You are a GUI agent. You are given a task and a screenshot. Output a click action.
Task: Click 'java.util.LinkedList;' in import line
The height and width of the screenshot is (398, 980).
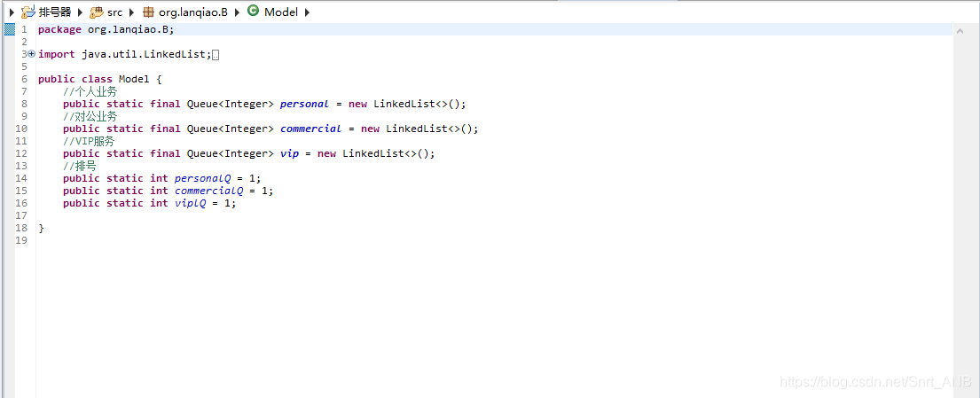coord(147,54)
